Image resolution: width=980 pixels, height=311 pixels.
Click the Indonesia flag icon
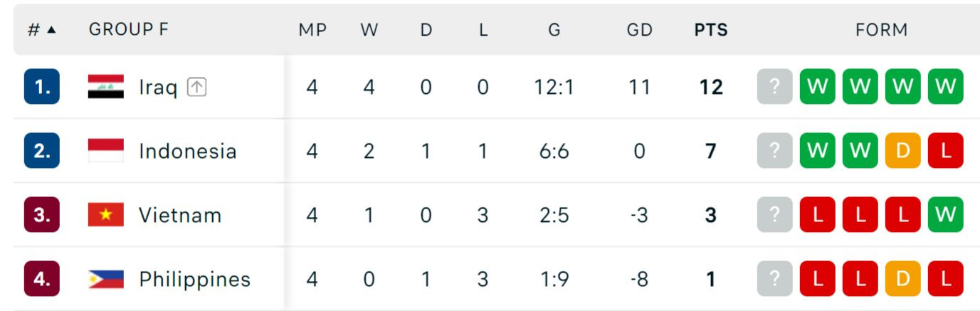point(105,151)
